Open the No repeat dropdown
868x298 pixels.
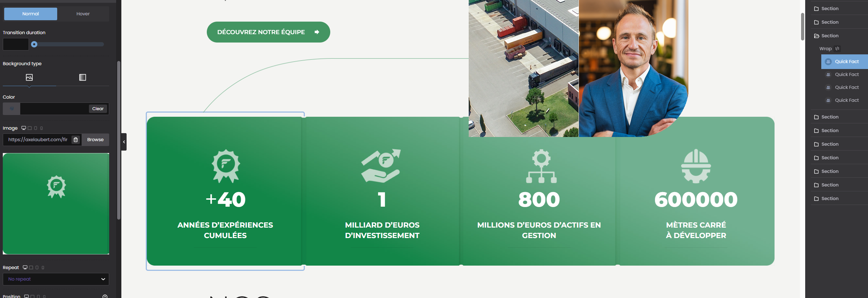(x=56, y=279)
